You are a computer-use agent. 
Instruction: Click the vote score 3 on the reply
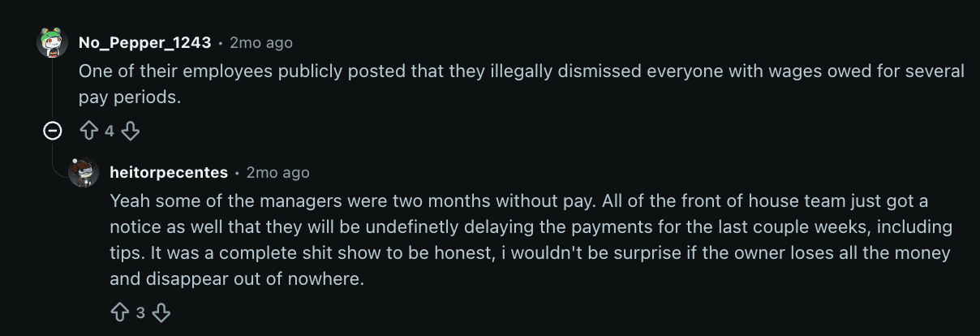point(140,312)
